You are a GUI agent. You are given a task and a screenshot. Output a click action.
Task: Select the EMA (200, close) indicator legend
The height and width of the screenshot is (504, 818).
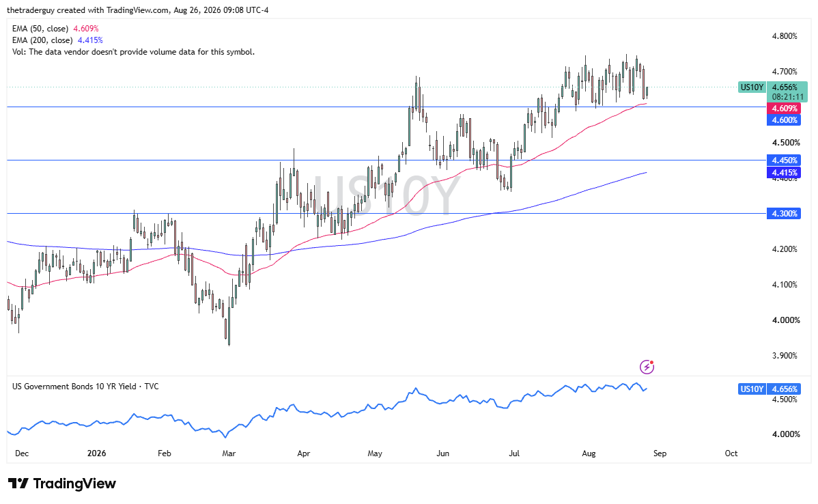(57, 40)
